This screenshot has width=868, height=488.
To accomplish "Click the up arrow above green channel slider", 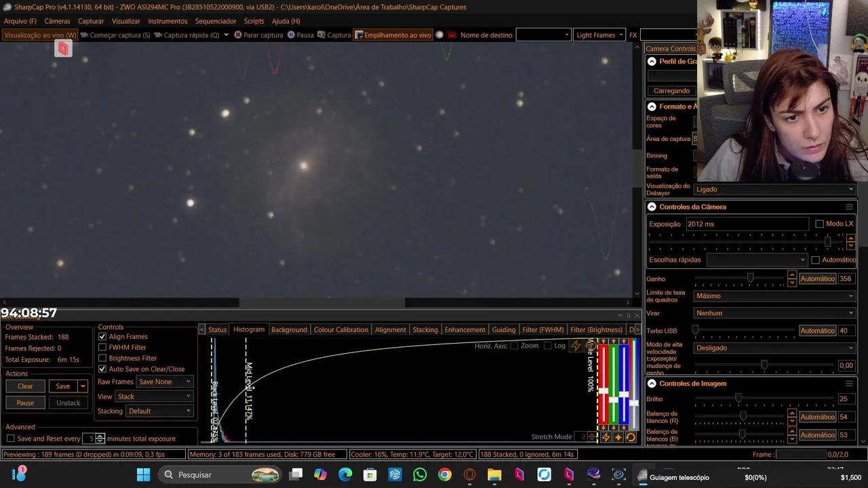I will 614,341.
